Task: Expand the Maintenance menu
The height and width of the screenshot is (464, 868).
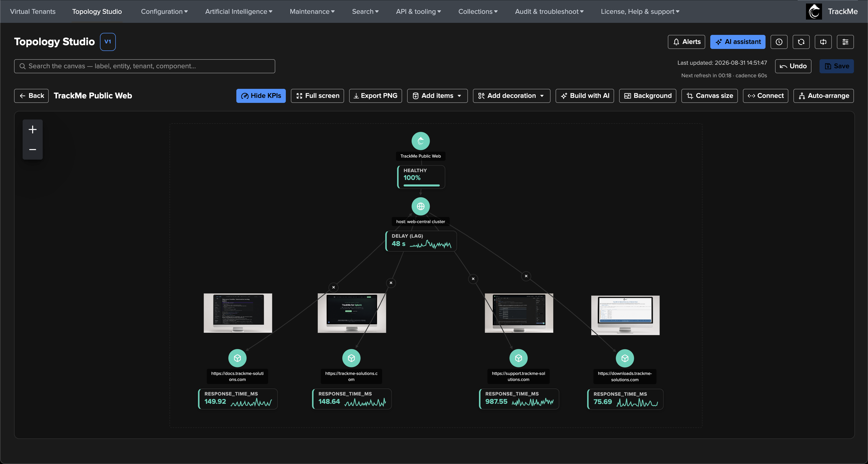Action: click(x=312, y=12)
